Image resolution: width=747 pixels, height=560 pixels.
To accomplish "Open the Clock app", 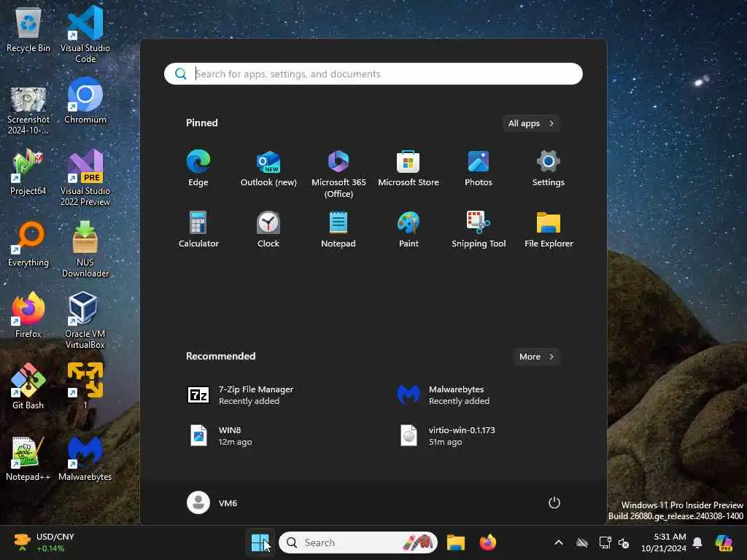I will (268, 229).
